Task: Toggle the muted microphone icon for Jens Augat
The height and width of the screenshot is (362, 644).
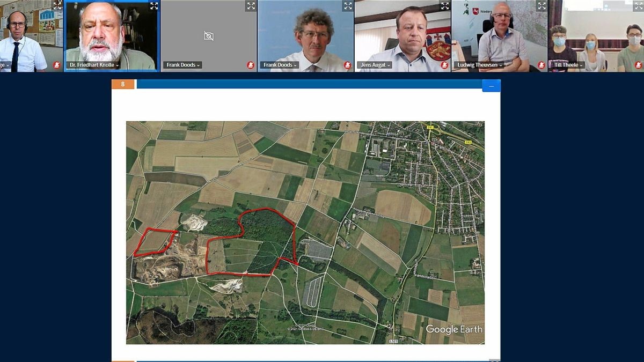Action: (x=444, y=65)
